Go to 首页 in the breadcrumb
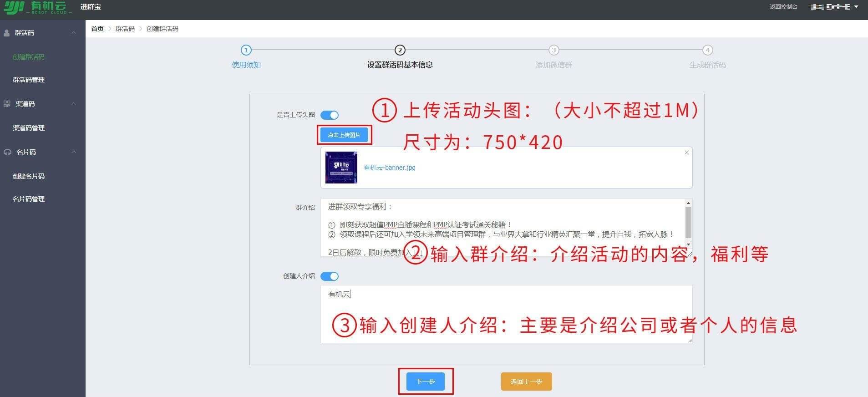The height and width of the screenshot is (397, 868). click(x=97, y=29)
